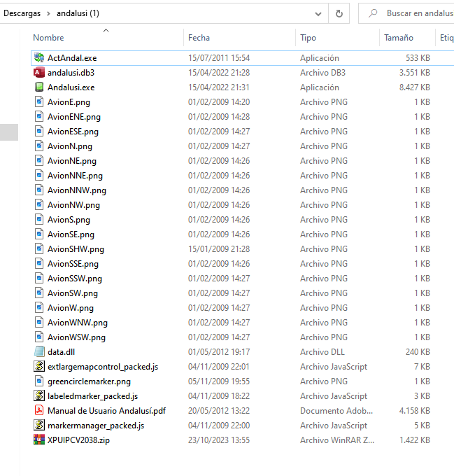
Task: Sort files by Fecha column
Action: [199, 38]
